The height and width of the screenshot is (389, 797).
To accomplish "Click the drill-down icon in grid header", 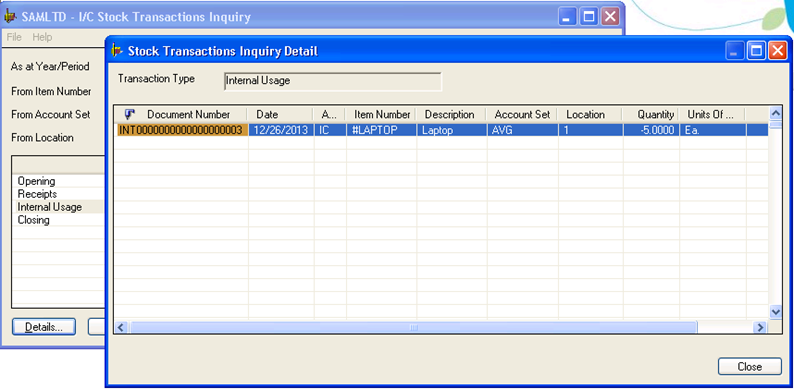I will (x=130, y=114).
